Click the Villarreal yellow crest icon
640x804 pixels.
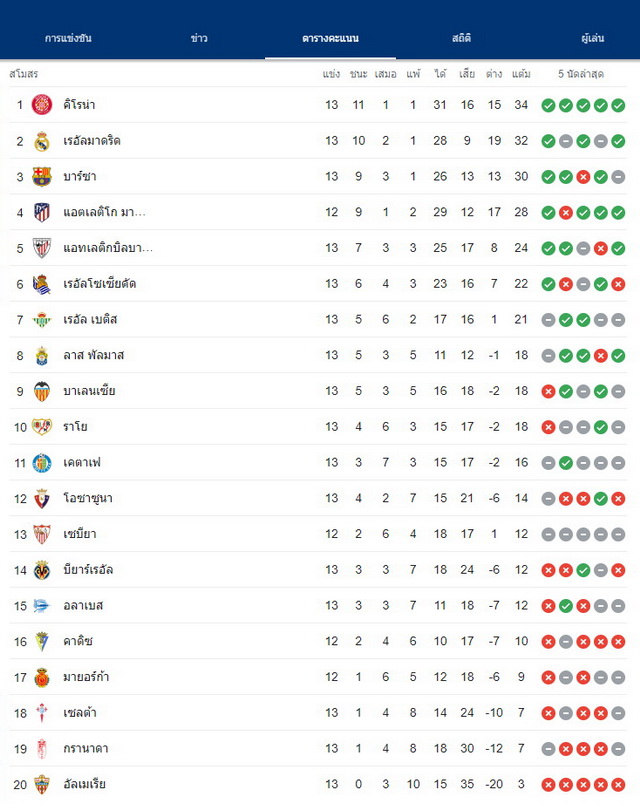pyautogui.click(x=42, y=570)
